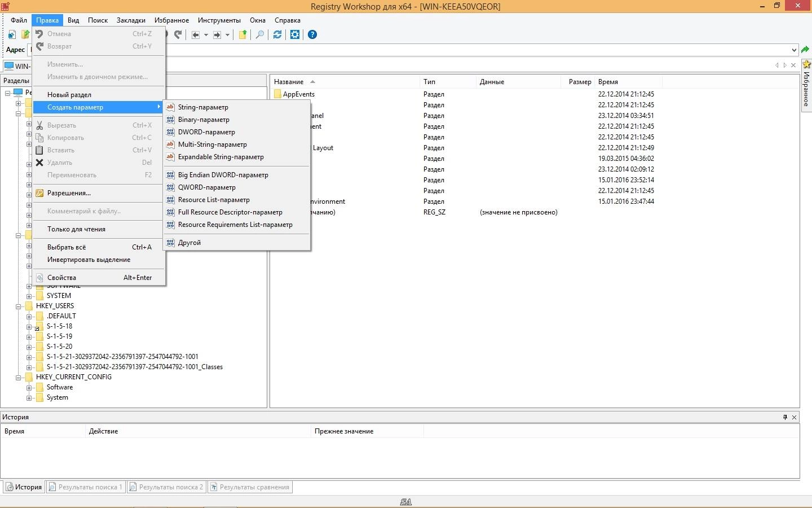Viewport: 812px width, 508px height.
Task: Click Разрешения... menu entry
Action: [99, 193]
